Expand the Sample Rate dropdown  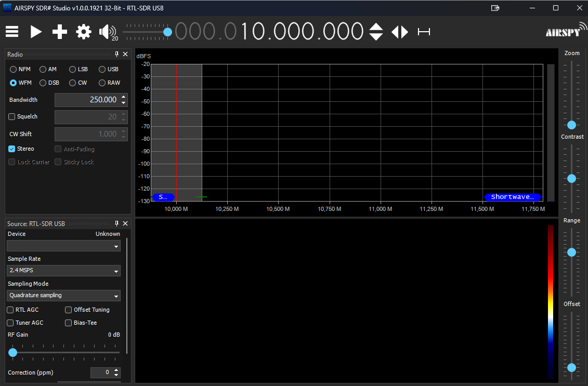pyautogui.click(x=63, y=271)
